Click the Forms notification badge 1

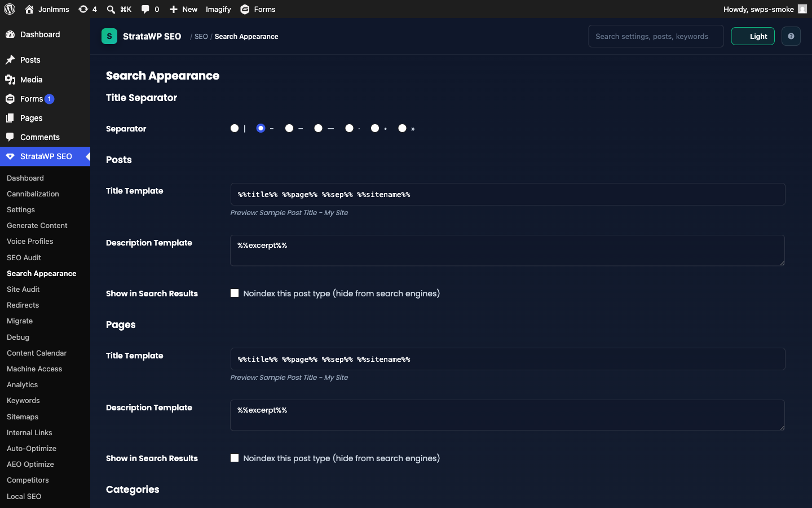coord(50,99)
